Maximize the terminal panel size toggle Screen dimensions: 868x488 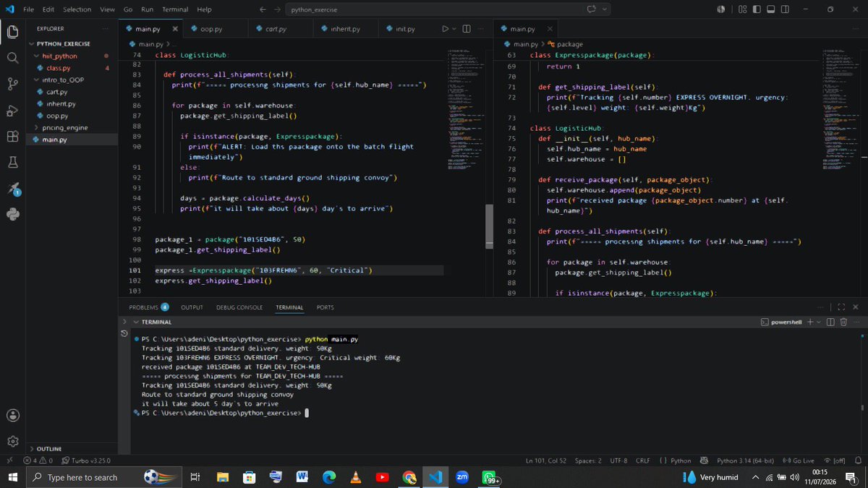[x=842, y=307]
